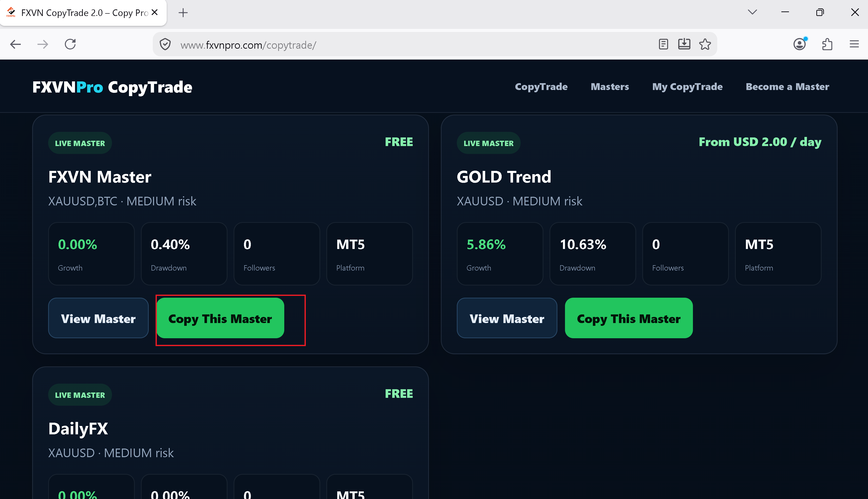
Task: Click the 5.86% growth value
Action: pyautogui.click(x=486, y=245)
